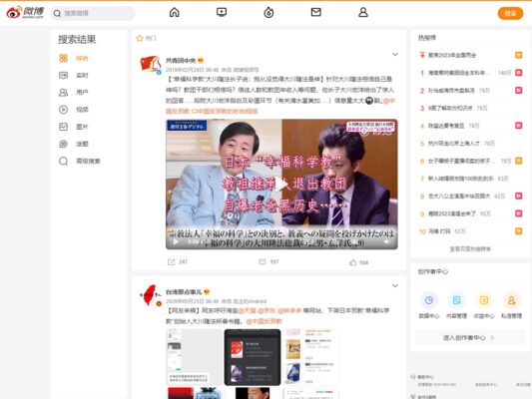Image resolution: width=532 pixels, height=399 pixels.
Task: Click orange badge on hot item 10
Action: click(x=518, y=231)
